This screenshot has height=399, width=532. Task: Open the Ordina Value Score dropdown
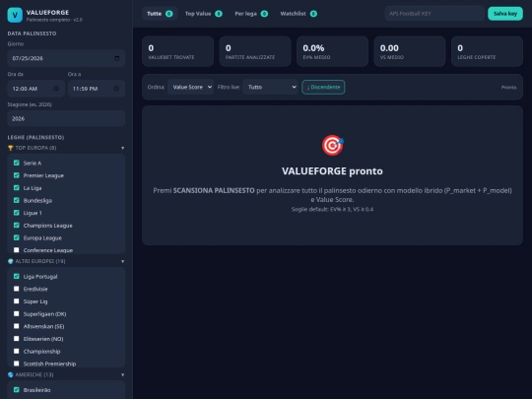190,88
